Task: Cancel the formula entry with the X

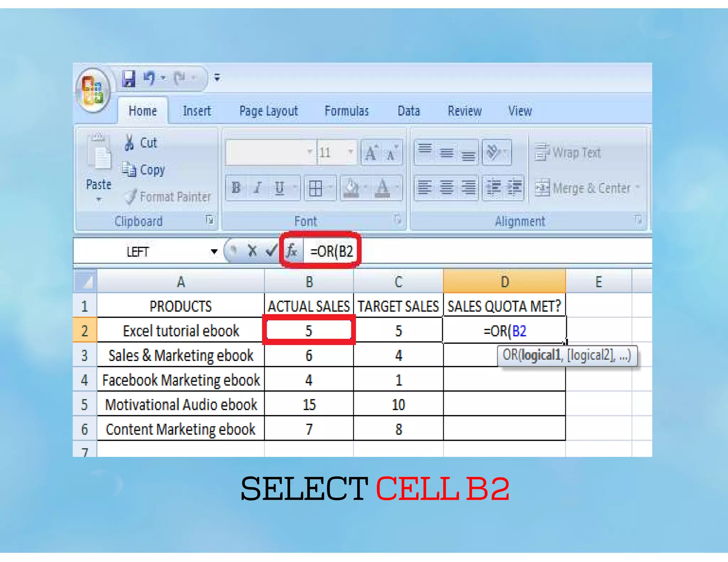Action: pyautogui.click(x=252, y=251)
